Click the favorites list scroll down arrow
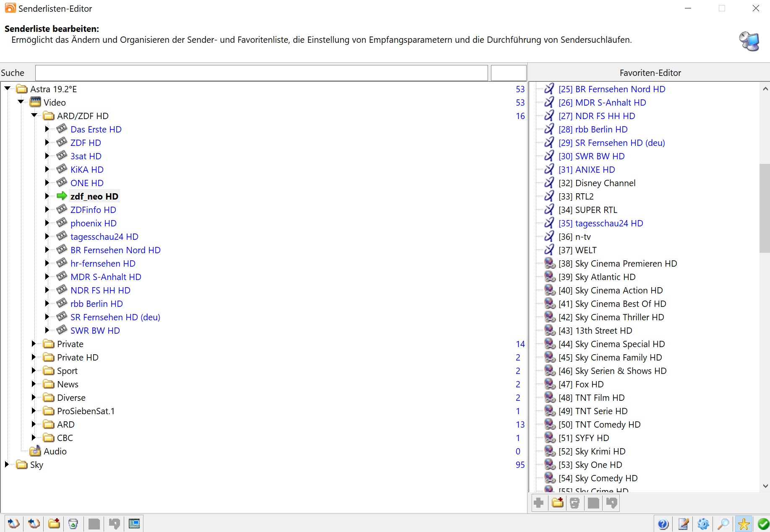The width and height of the screenshot is (770, 532). click(x=765, y=486)
